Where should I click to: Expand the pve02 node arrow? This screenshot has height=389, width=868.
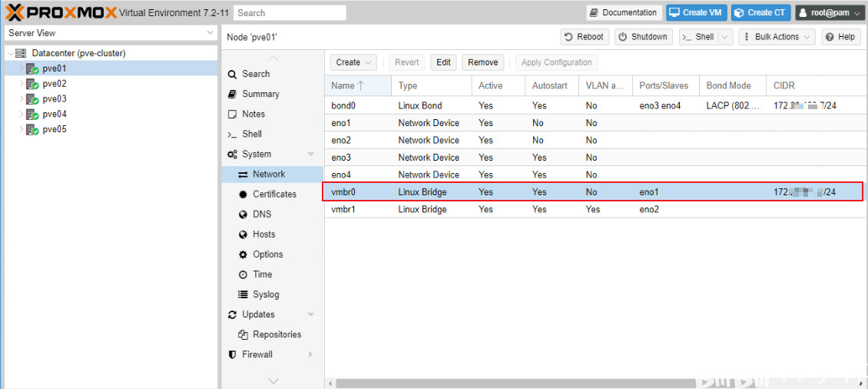(21, 84)
